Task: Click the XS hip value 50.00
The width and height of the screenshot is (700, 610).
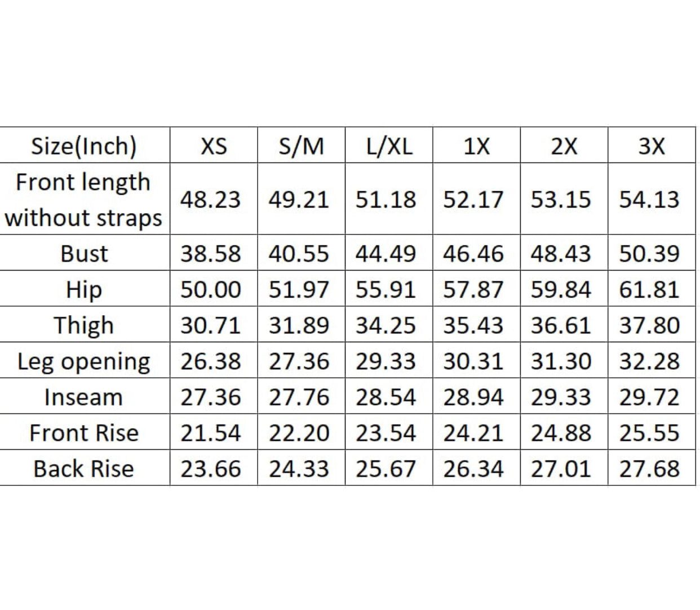Action: click(x=211, y=289)
